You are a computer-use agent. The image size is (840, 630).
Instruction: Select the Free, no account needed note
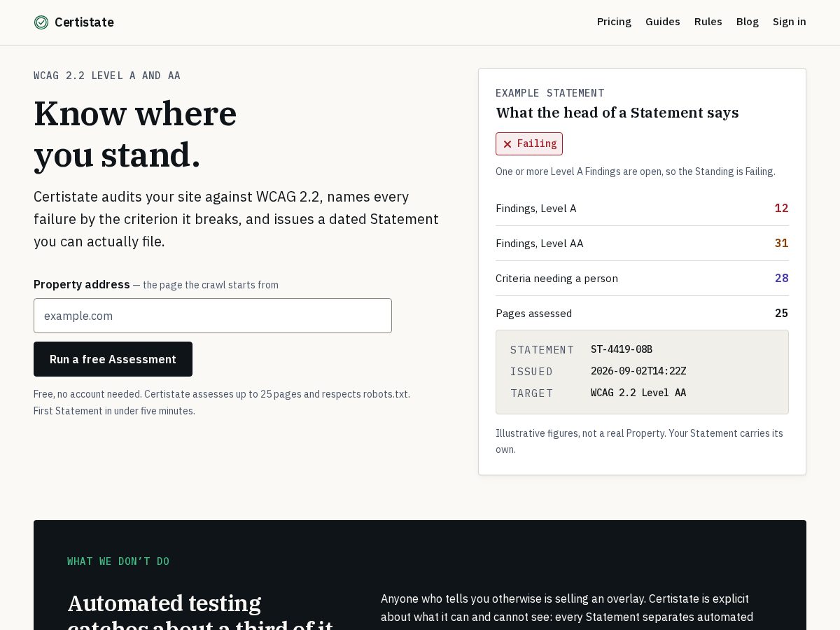222,402
